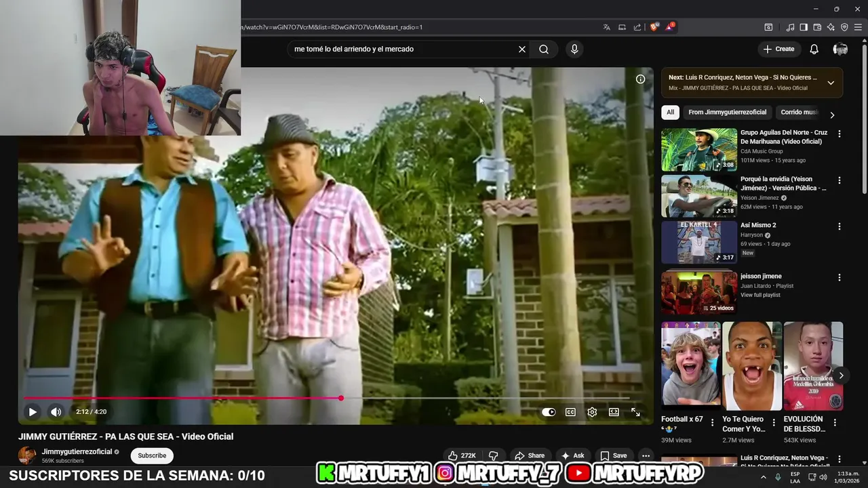The width and height of the screenshot is (868, 488).
Task: Click the red playhead scrubber dot
Action: [341, 399]
